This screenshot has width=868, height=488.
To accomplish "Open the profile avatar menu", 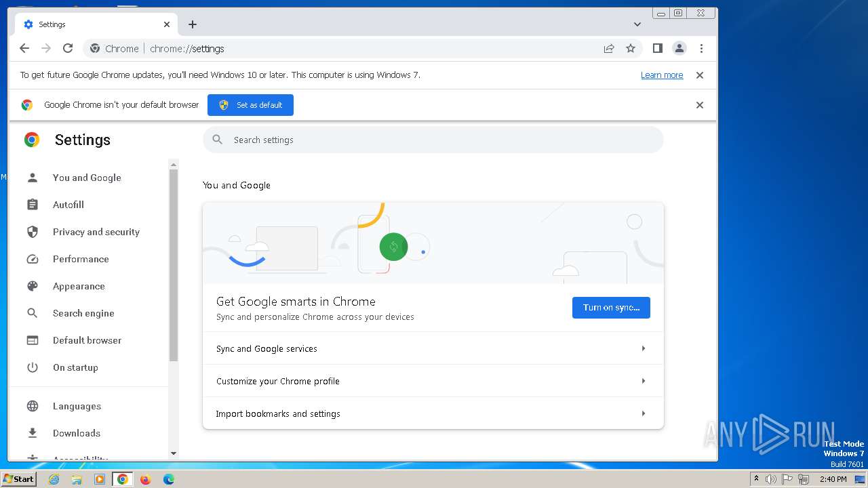I will click(x=679, y=48).
